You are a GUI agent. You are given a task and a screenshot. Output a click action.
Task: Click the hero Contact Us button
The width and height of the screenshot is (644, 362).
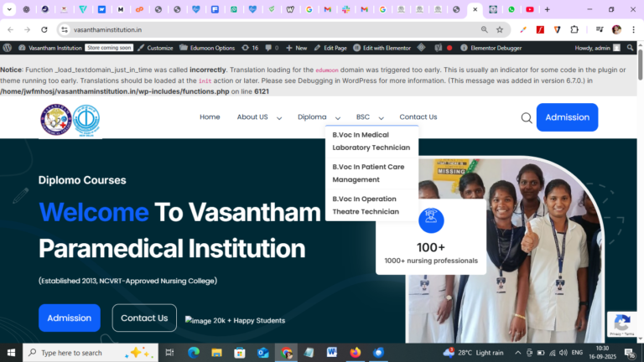144,318
